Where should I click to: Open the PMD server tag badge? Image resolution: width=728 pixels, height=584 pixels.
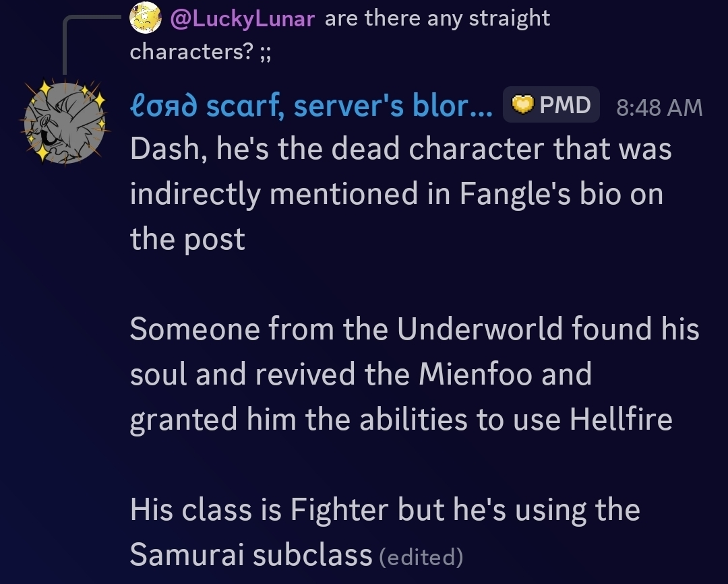(x=551, y=105)
